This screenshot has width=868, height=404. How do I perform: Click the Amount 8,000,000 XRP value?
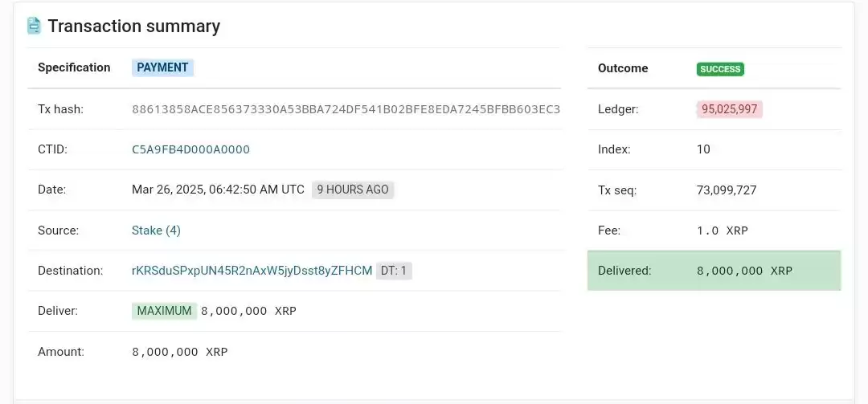(x=180, y=352)
